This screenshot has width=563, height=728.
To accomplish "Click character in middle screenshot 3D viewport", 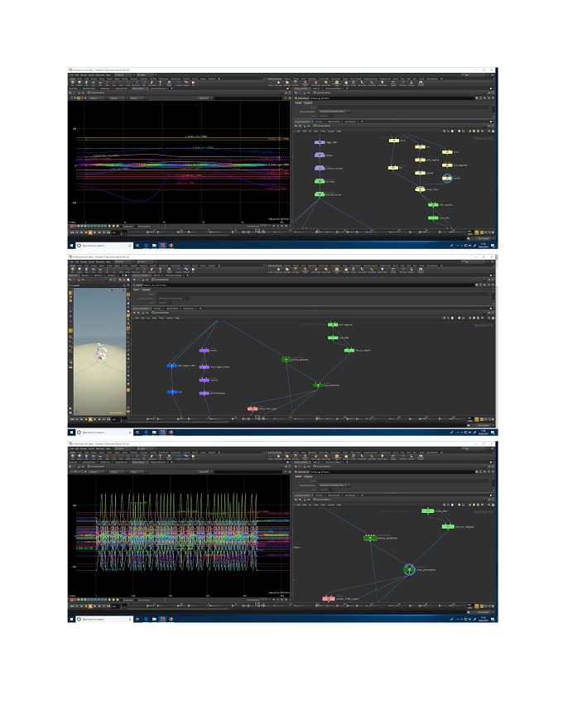I will pyautogui.click(x=99, y=352).
